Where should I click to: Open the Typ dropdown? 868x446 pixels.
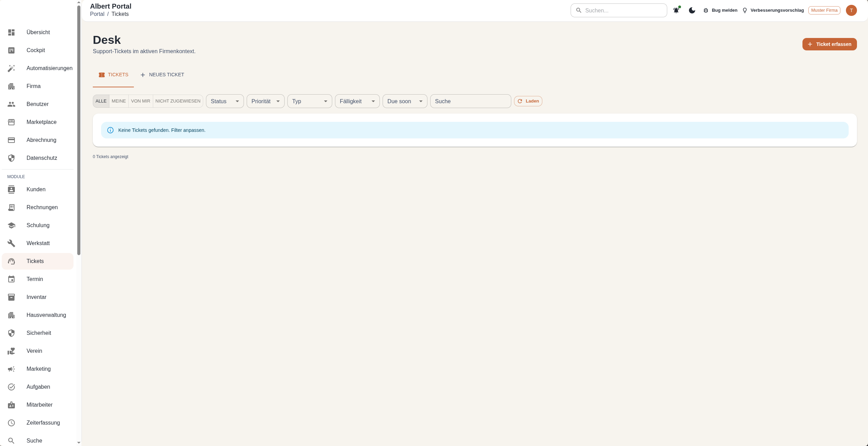310,101
